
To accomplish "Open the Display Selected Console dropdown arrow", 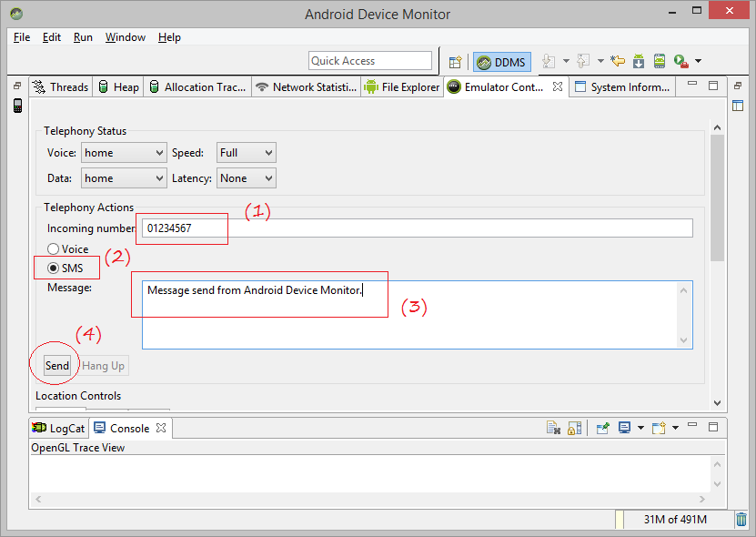I will pyautogui.click(x=640, y=428).
